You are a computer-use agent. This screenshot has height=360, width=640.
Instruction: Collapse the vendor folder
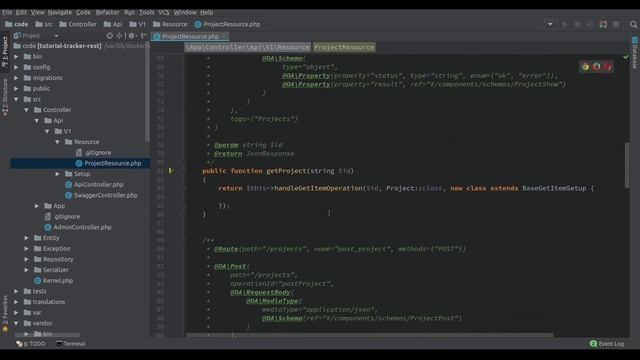coord(16,323)
